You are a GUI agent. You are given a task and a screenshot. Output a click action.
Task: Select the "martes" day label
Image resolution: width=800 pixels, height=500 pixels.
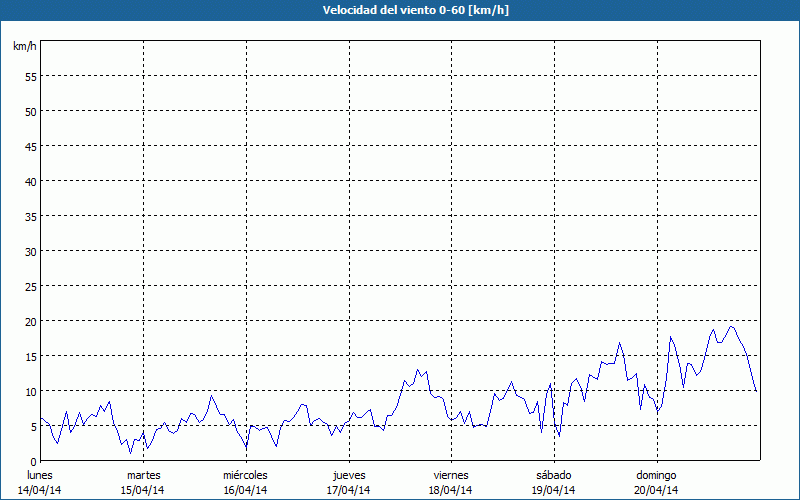coord(143,475)
